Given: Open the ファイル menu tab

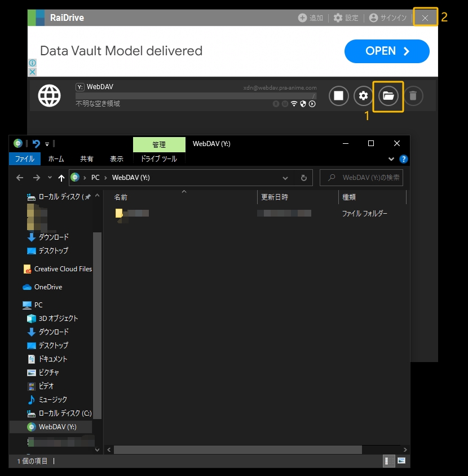Looking at the screenshot, I should pos(25,159).
